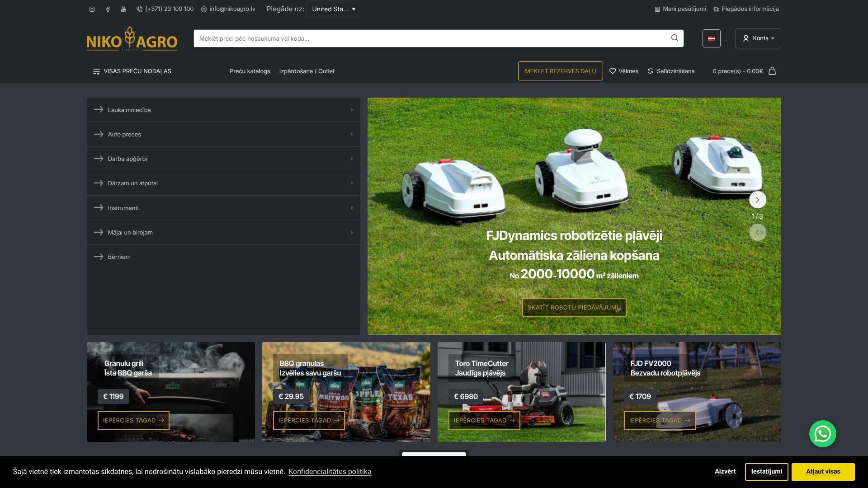Expand the Laukaimniecība submenu arrow
This screenshot has width=868, height=488.
[x=352, y=110]
